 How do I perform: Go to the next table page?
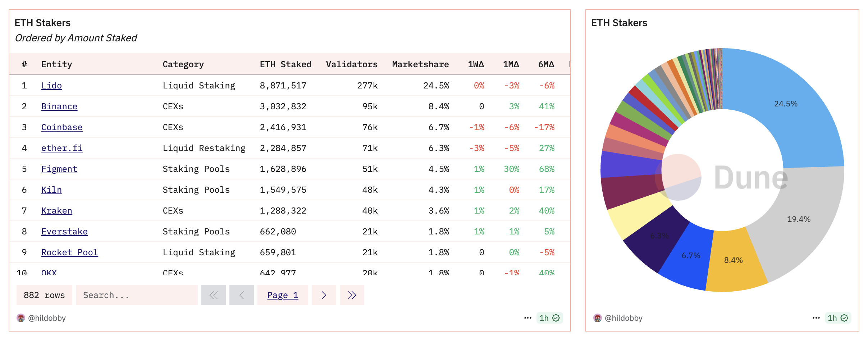pos(324,295)
